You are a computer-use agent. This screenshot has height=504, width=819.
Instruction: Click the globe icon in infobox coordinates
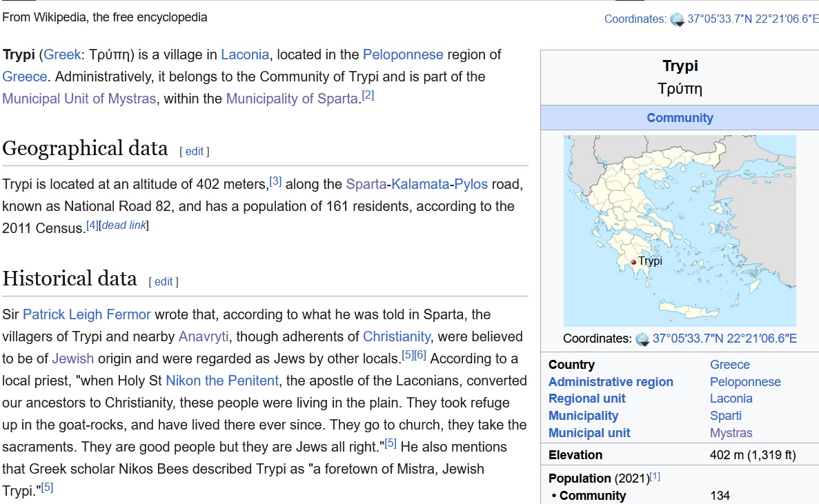click(x=642, y=339)
